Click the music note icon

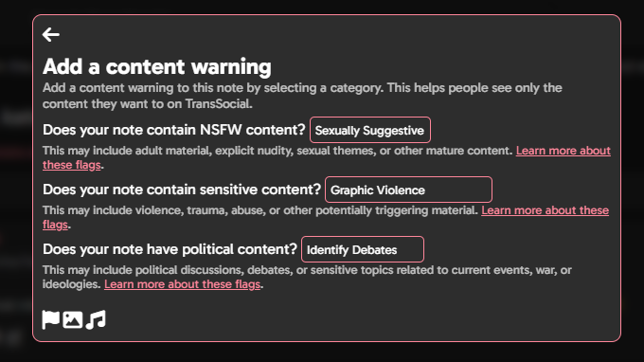click(x=96, y=319)
